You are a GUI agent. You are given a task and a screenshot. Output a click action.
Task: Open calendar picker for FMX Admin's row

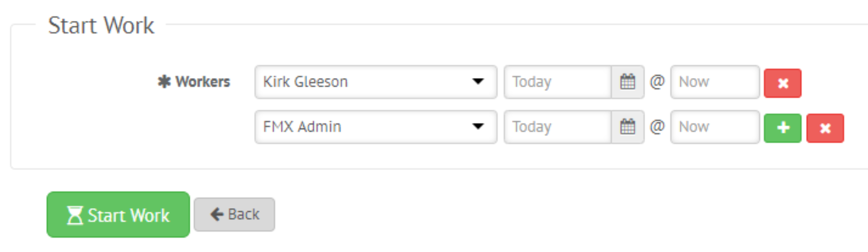coord(628,127)
